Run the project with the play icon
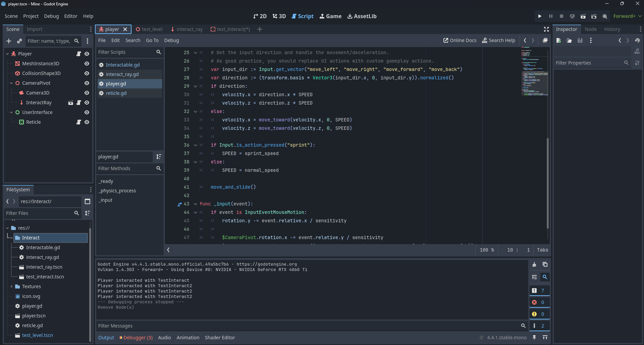The height and width of the screenshot is (345, 644). (540, 16)
